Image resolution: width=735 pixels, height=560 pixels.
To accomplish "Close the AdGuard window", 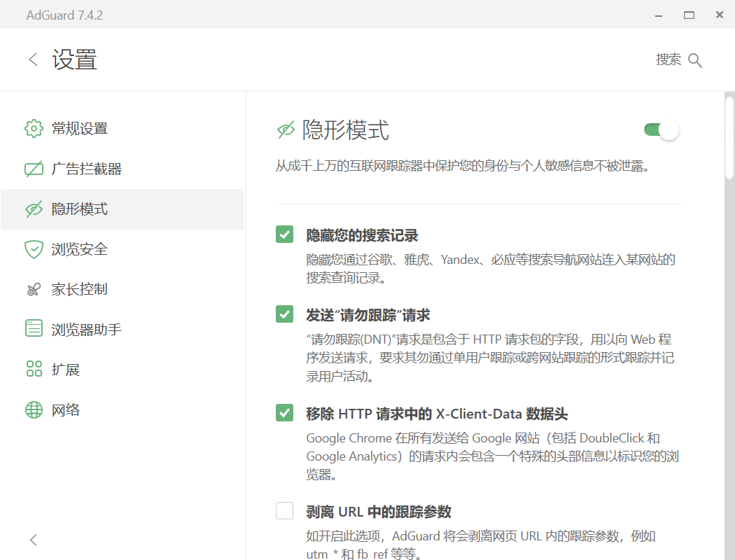I will pyautogui.click(x=720, y=15).
